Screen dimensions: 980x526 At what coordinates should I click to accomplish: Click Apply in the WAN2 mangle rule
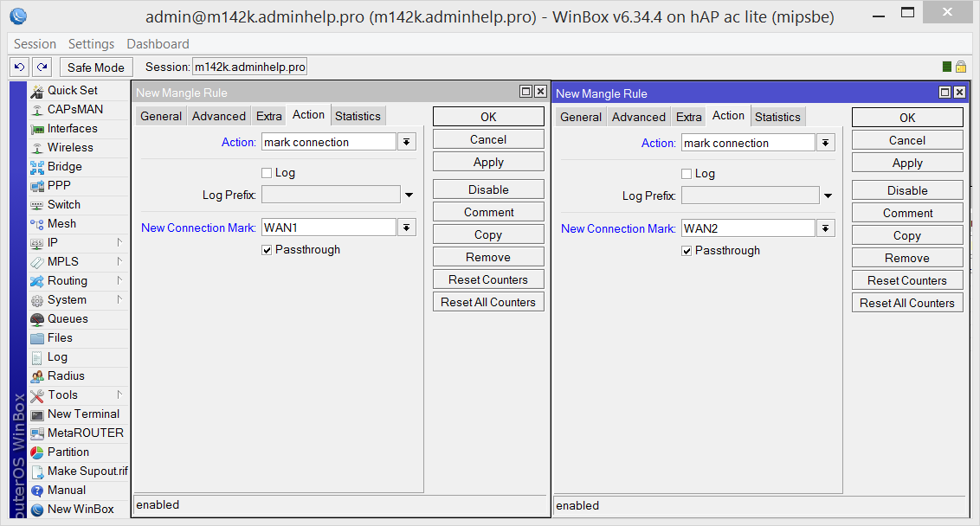tap(907, 163)
